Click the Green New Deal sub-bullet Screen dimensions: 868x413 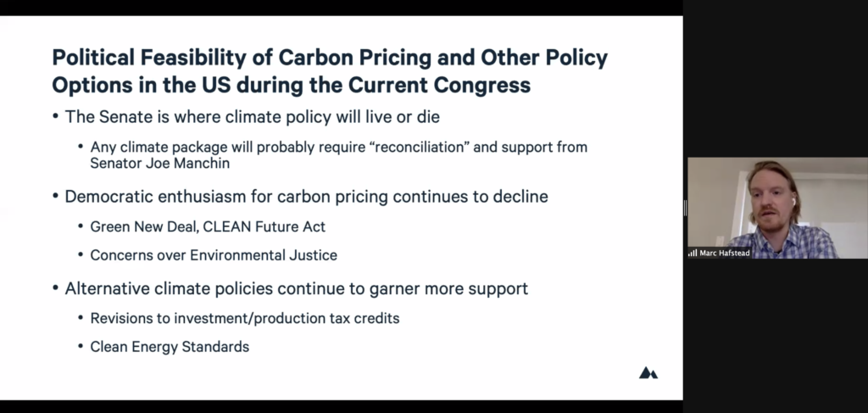click(x=208, y=226)
